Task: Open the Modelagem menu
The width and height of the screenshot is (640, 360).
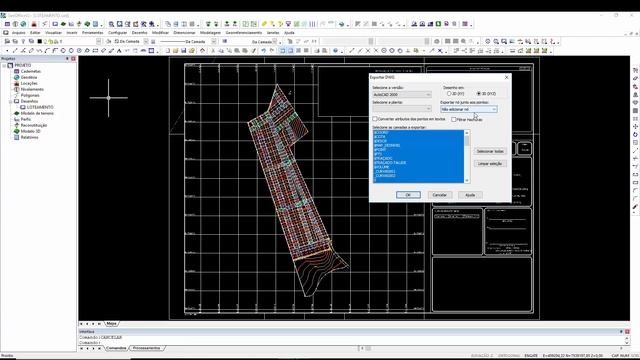Action: (x=210, y=33)
